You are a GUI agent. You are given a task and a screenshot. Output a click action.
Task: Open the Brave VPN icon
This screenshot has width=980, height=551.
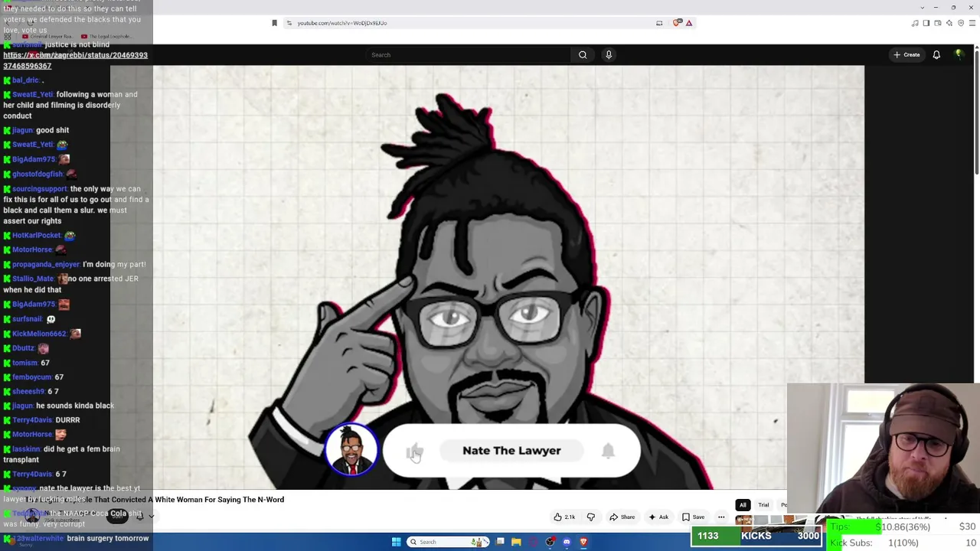point(961,23)
